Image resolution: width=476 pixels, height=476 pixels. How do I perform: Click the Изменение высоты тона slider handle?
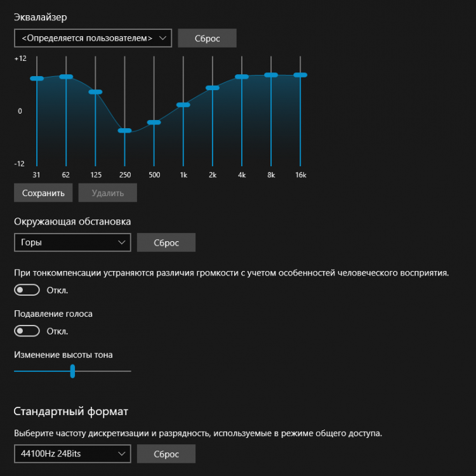(x=72, y=371)
